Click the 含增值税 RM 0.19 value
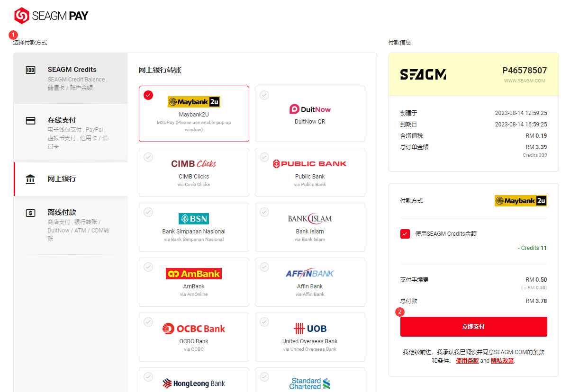 coord(536,136)
